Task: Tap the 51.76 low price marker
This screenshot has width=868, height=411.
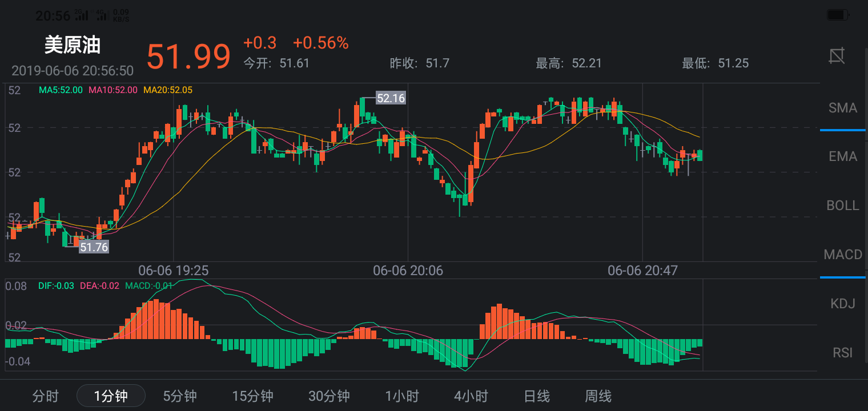Action: point(94,247)
